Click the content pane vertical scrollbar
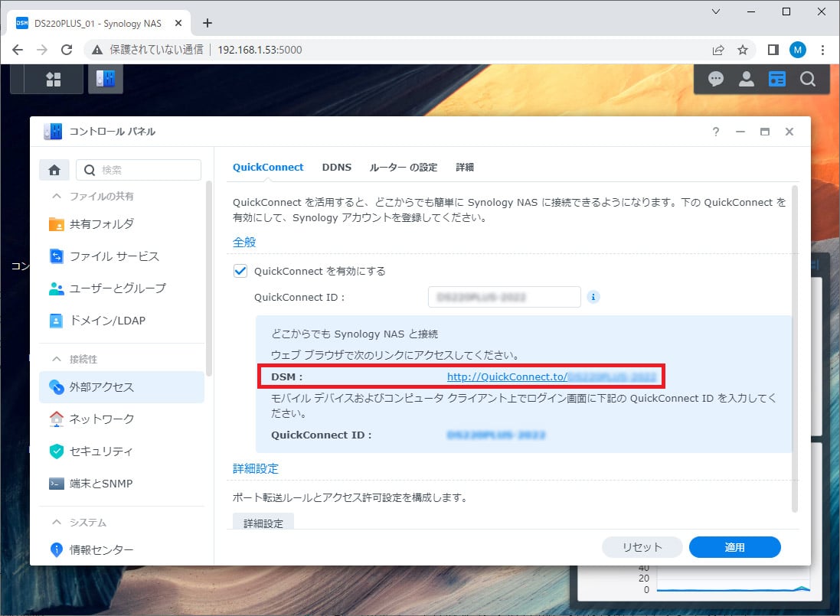The height and width of the screenshot is (616, 840). (x=795, y=348)
